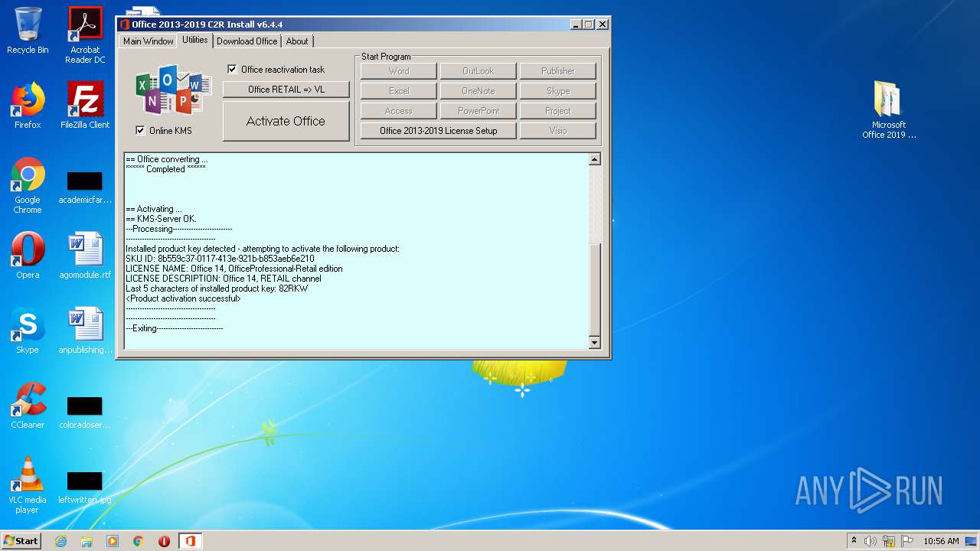This screenshot has height=551, width=980.
Task: Close the Office C2R Install window
Action: [603, 24]
